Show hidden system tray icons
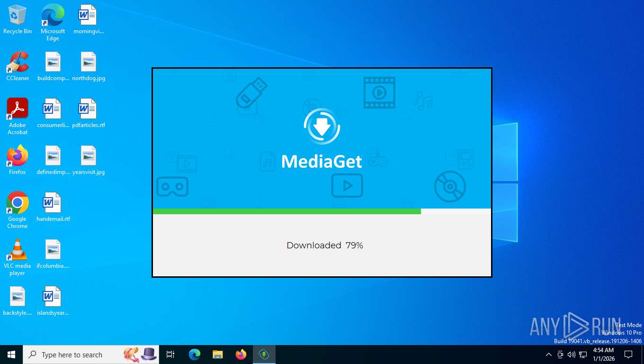The image size is (644, 364). pos(549,355)
